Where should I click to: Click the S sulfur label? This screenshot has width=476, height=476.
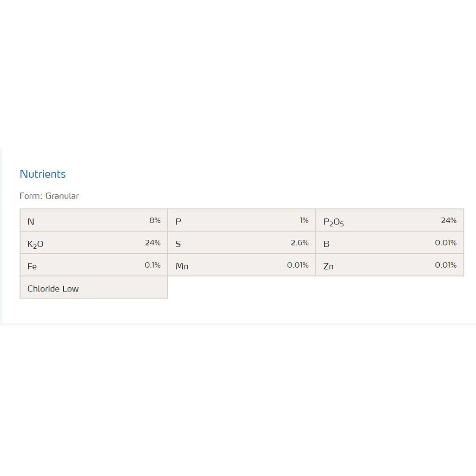[178, 244]
